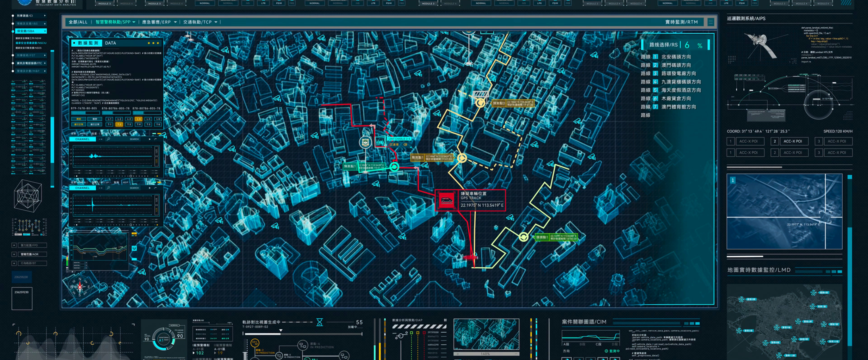Toggle the 行為軌跡/BT checkbox

(14, 263)
